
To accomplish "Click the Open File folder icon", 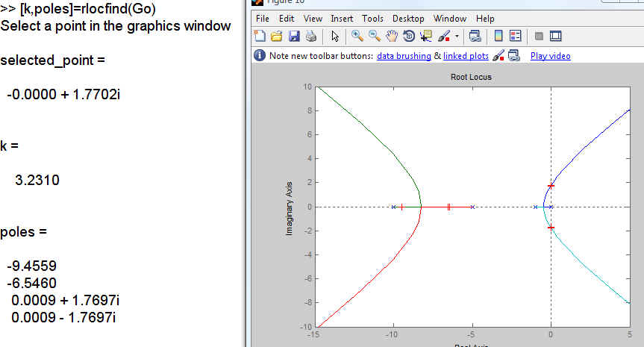I will point(276,36).
